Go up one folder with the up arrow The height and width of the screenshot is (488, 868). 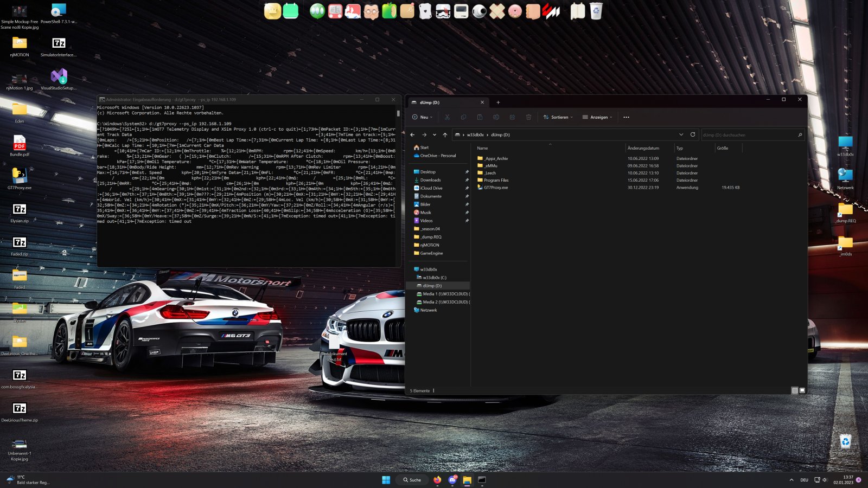click(445, 135)
